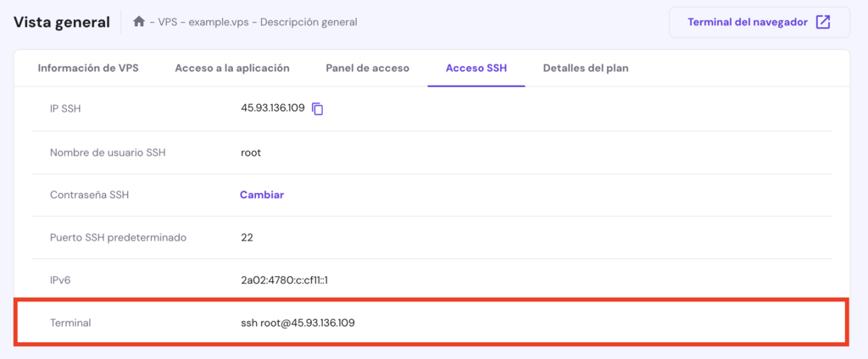
Task: Open the Acceso a la aplicación tab
Action: (x=232, y=68)
